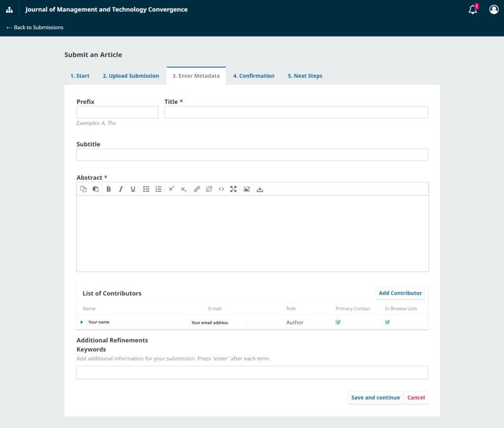This screenshot has width=504, height=428.
Task: Click into the Title input field
Action: click(296, 112)
